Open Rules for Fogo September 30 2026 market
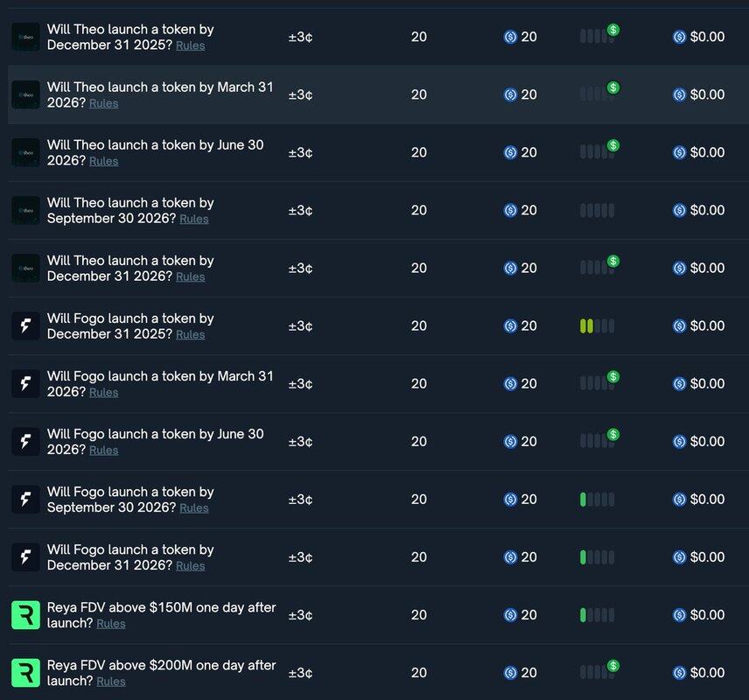 [193, 508]
